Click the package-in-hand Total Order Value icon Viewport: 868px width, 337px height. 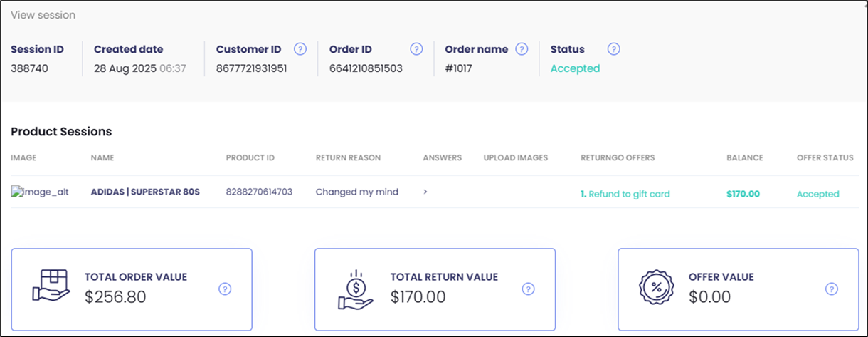click(x=51, y=286)
